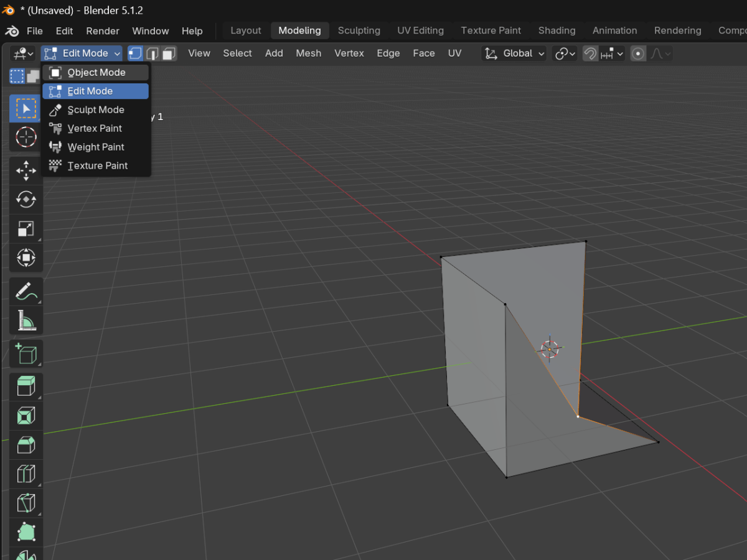Switch to the Modeling workspace tab

pyautogui.click(x=299, y=30)
